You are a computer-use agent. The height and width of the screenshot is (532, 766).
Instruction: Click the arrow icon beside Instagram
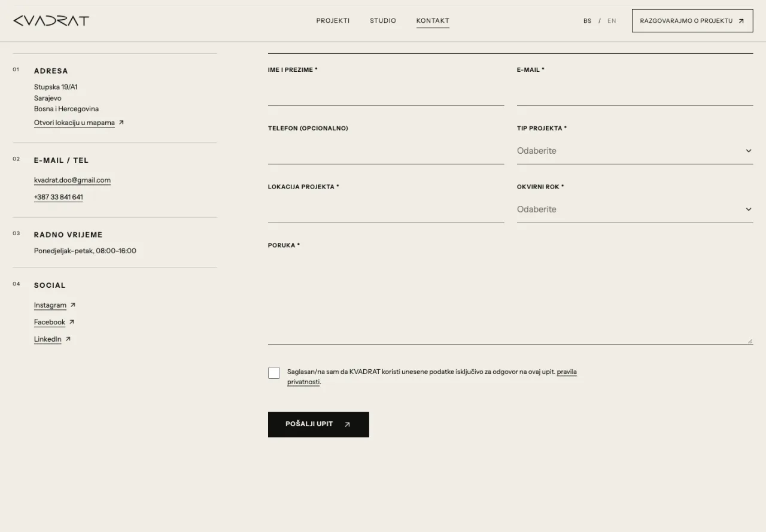[x=73, y=305]
